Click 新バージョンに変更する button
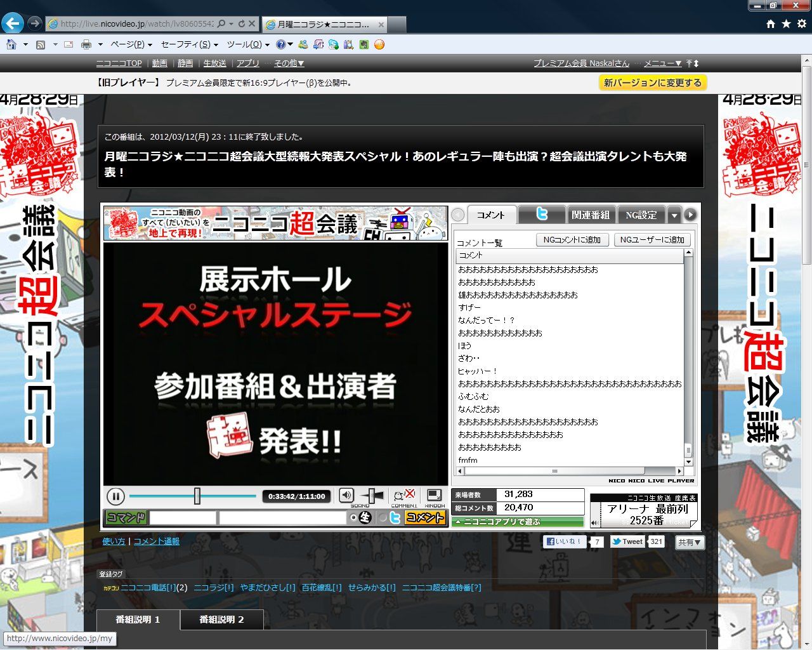 click(x=653, y=83)
